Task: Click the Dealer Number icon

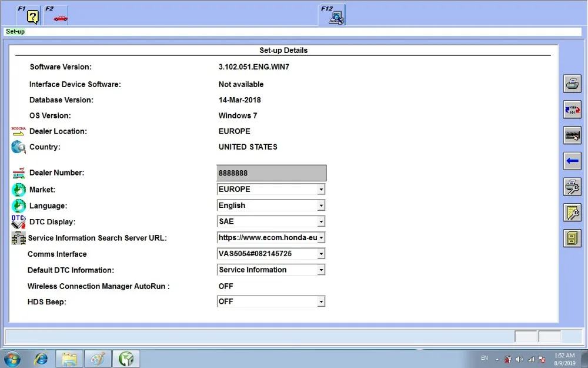Action: 18,173
